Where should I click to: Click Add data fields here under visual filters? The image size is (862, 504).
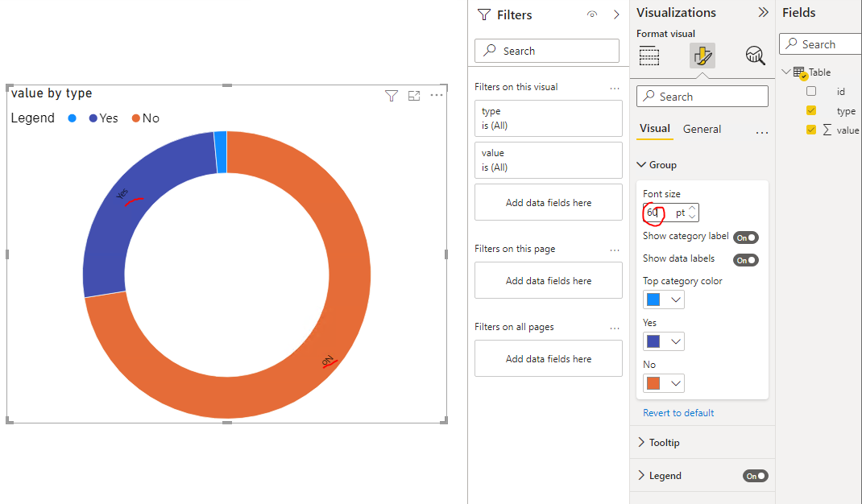549,202
